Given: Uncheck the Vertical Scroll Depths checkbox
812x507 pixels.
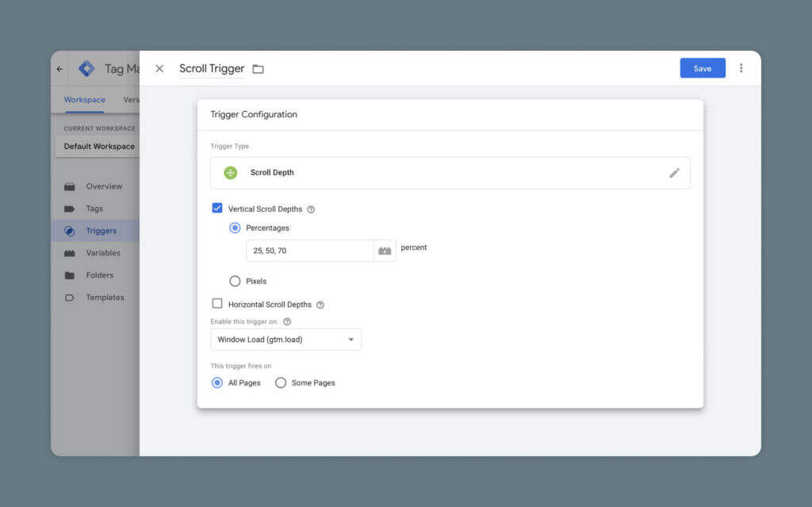Looking at the screenshot, I should (217, 209).
